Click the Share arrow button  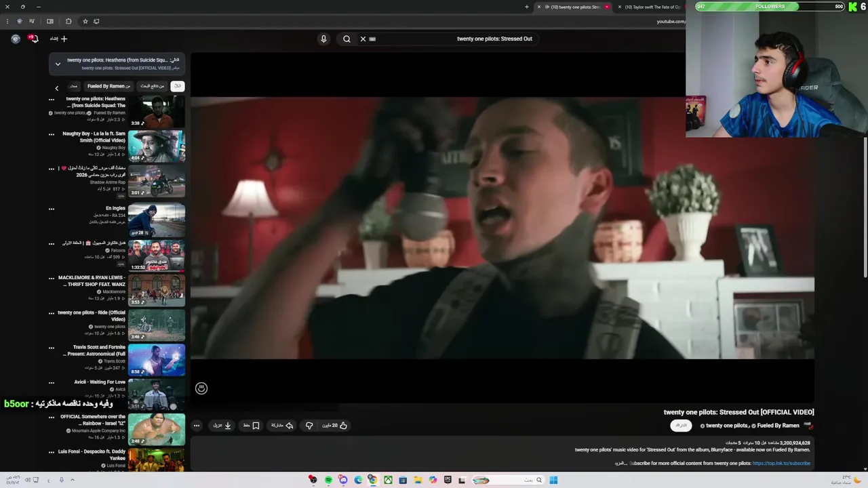click(x=282, y=426)
